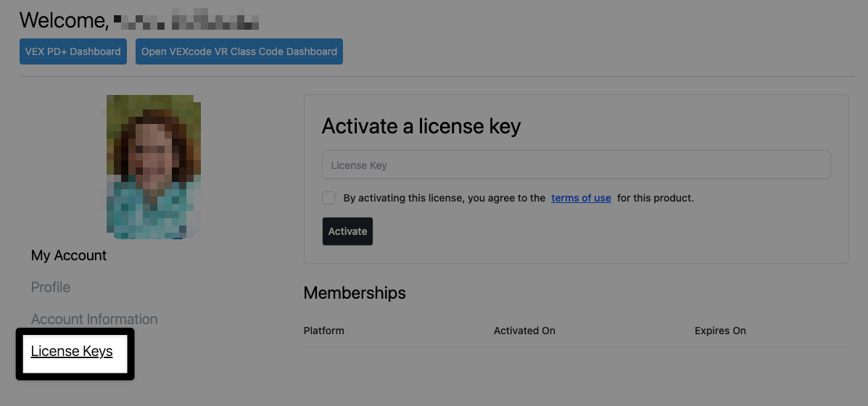
Task: Click the pixelated profile photo
Action: pos(153,167)
